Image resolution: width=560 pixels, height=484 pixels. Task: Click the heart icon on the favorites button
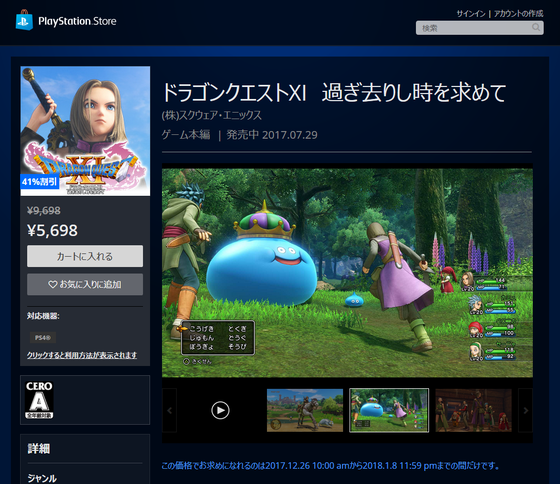[x=52, y=284]
